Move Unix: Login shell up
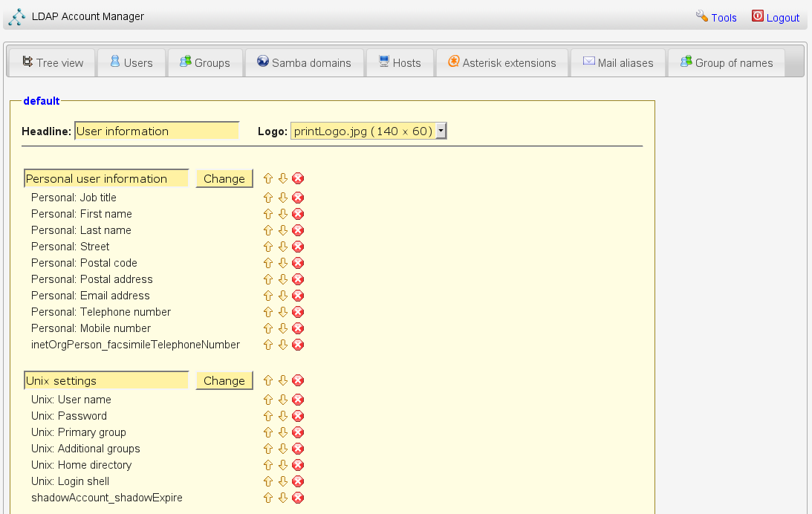 pos(267,481)
